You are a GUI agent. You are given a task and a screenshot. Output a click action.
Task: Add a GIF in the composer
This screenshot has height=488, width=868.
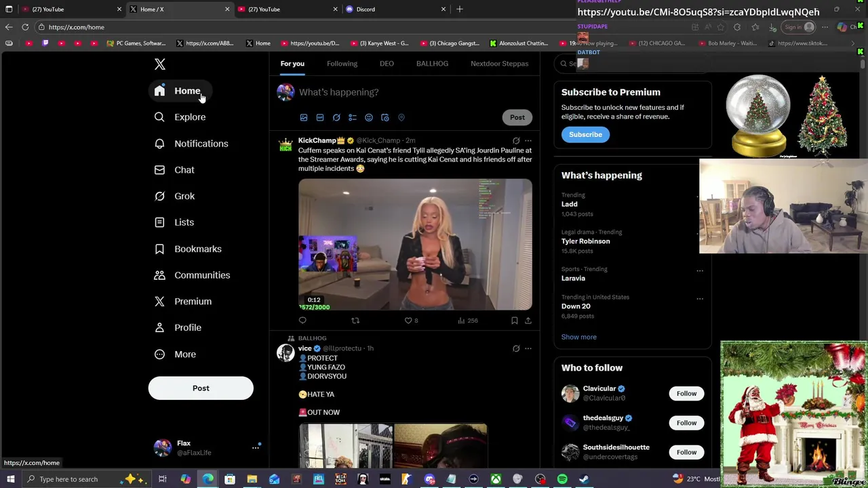[x=320, y=117]
